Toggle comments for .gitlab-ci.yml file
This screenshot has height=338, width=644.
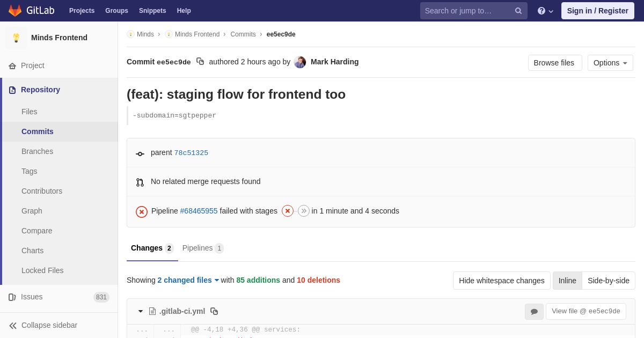point(534,312)
